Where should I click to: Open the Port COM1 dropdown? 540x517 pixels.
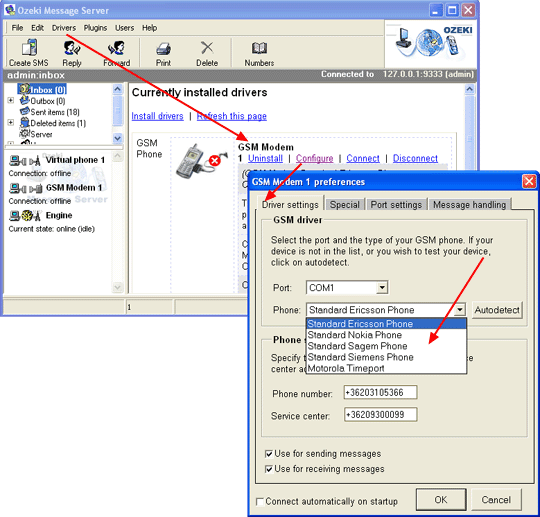(x=382, y=287)
